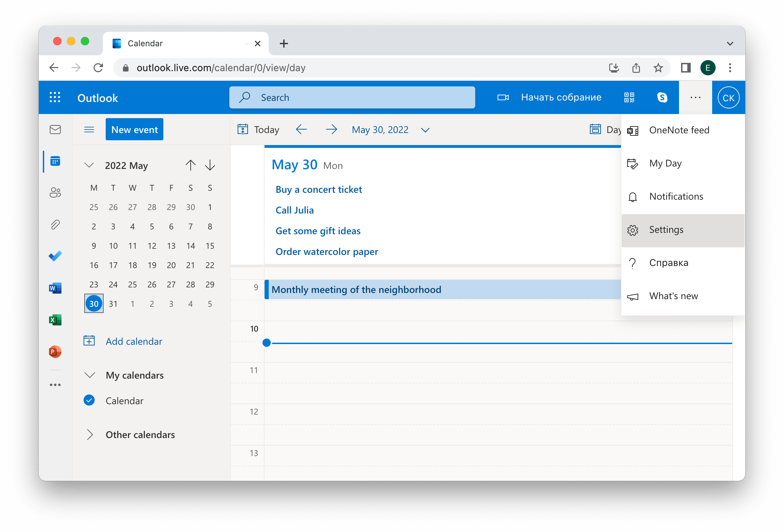Open the Buy a concert ticket task
The image size is (784, 532).
point(318,189)
